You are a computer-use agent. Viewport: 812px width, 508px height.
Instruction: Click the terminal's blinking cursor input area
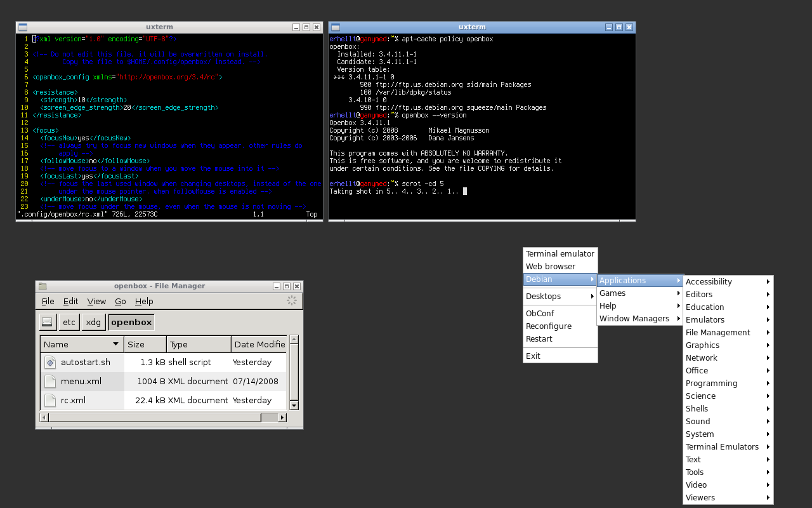point(466,190)
